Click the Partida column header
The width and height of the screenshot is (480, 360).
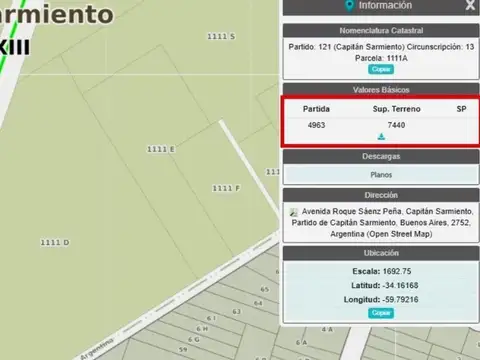pyautogui.click(x=316, y=109)
